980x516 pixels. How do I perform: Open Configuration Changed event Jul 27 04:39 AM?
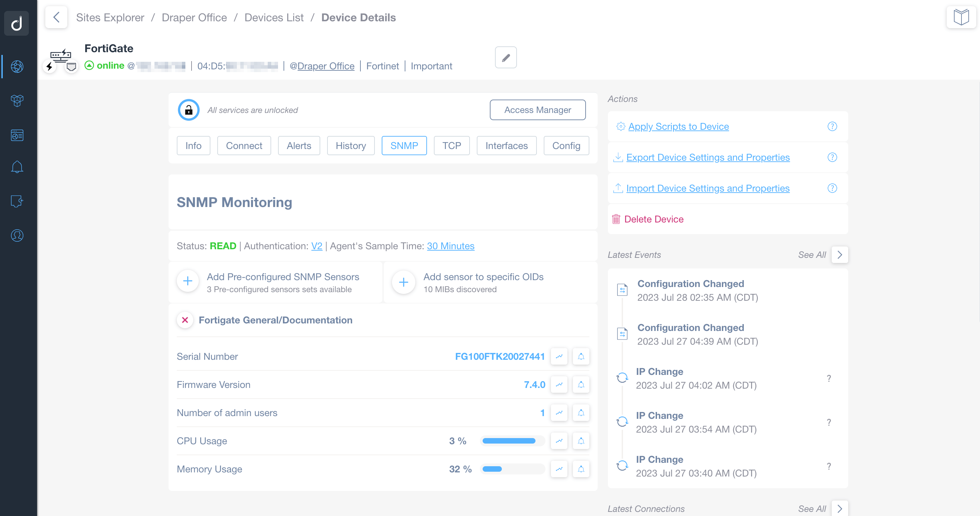tap(698, 334)
